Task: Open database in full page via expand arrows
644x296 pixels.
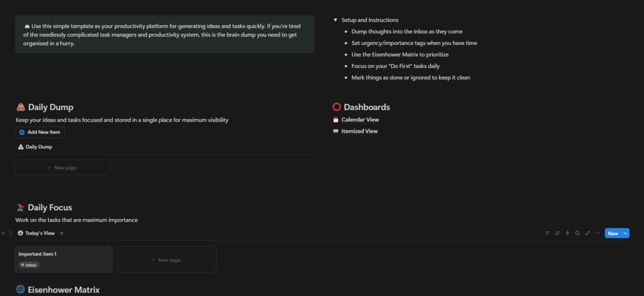Action: pos(588,233)
